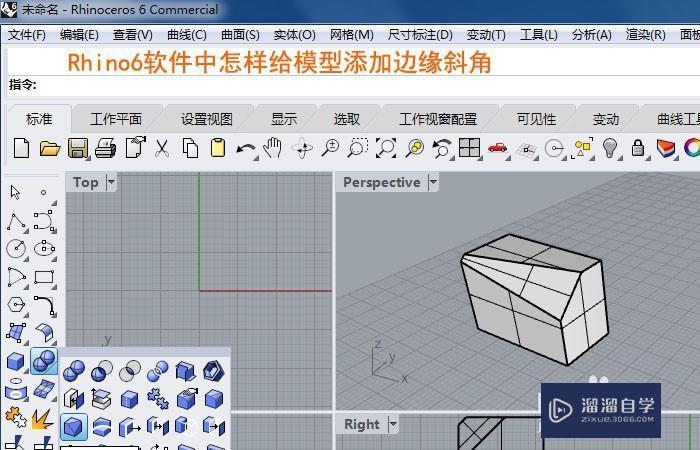Select the Polygon tool in sidebar
Image resolution: width=700 pixels, height=450 pixels.
coord(17,305)
